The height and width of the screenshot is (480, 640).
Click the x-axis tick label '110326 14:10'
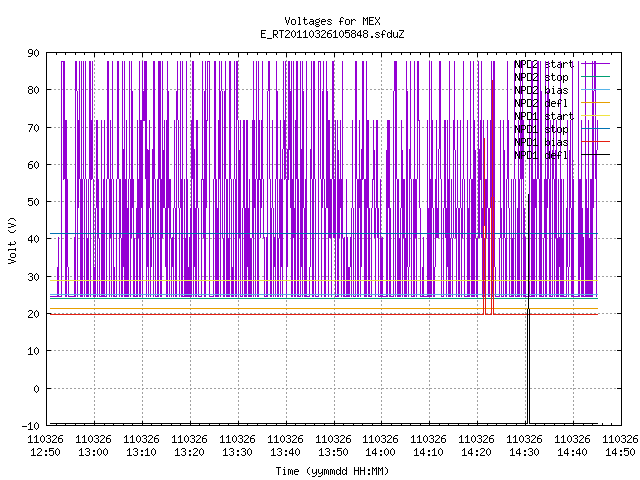click(428, 446)
